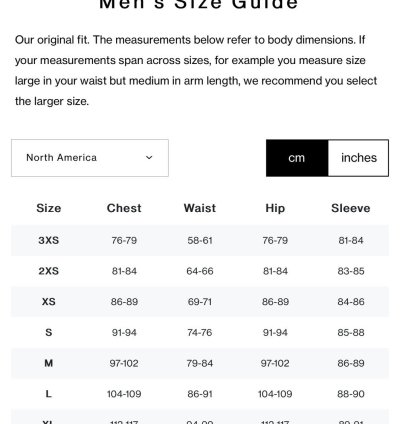Click the Sleeve column header

click(x=351, y=208)
